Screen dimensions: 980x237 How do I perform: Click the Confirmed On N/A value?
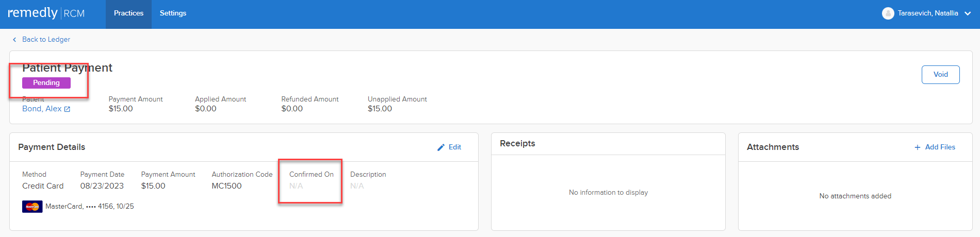pos(296,186)
